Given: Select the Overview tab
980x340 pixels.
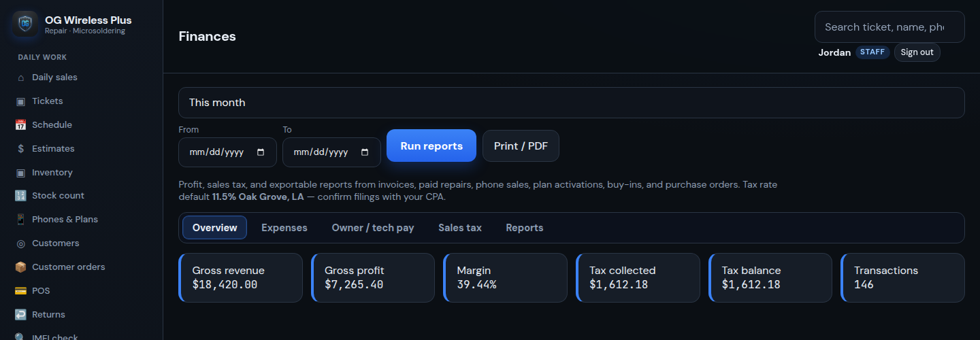Looking at the screenshot, I should click(214, 228).
